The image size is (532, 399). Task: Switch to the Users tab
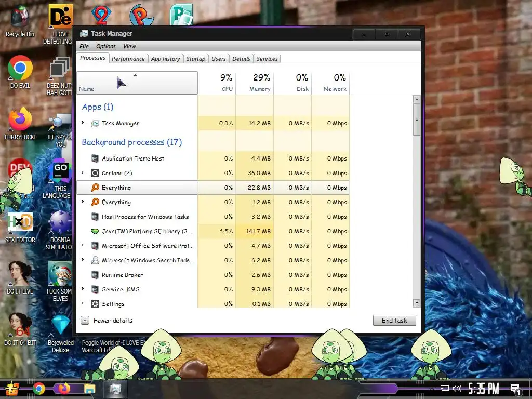(x=219, y=59)
